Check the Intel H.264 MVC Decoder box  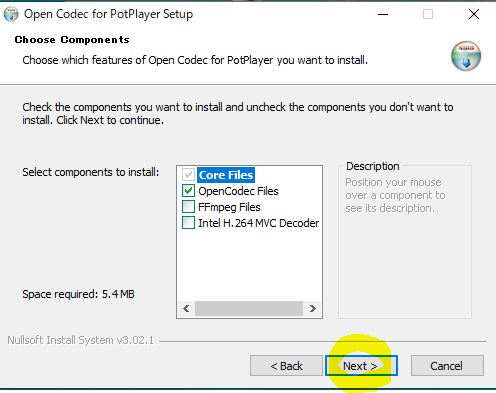tap(188, 223)
